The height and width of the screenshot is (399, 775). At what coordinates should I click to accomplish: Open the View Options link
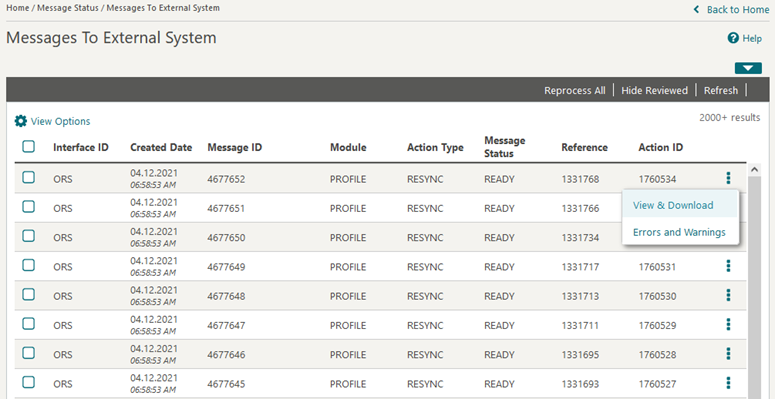tap(60, 121)
